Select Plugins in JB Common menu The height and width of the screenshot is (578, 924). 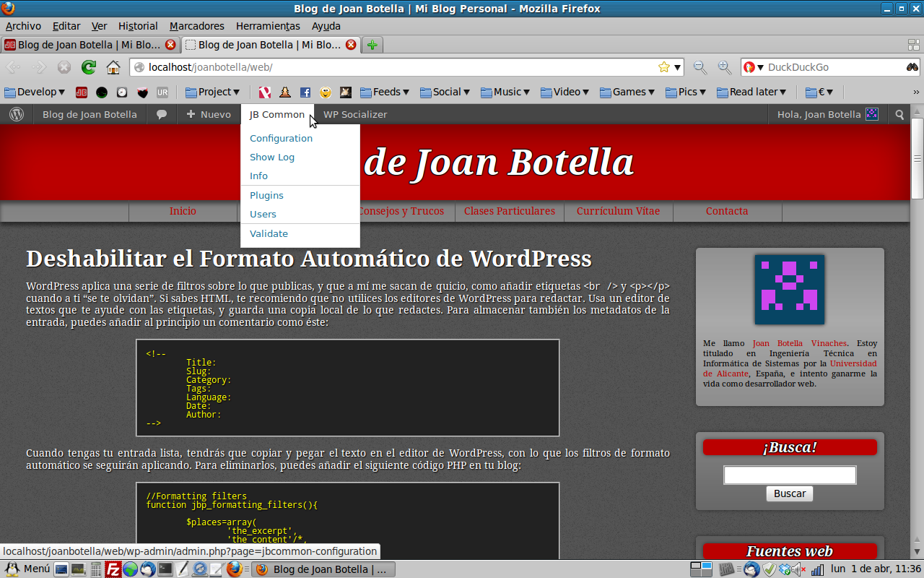pyautogui.click(x=300, y=195)
